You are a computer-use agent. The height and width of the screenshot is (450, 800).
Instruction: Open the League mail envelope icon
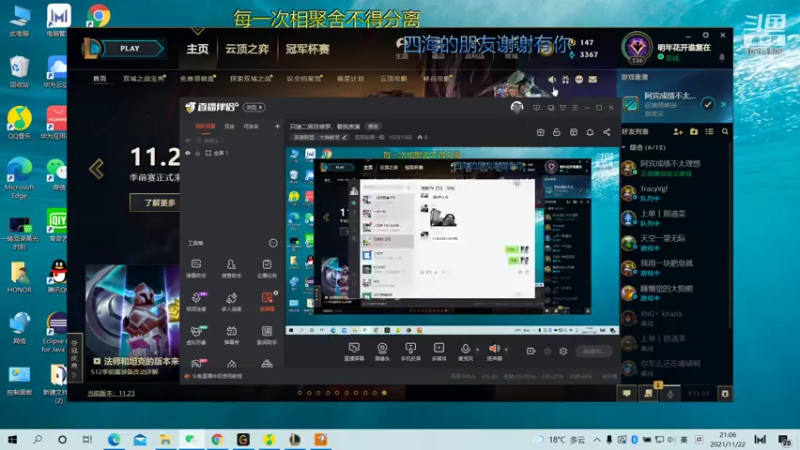[x=592, y=80]
